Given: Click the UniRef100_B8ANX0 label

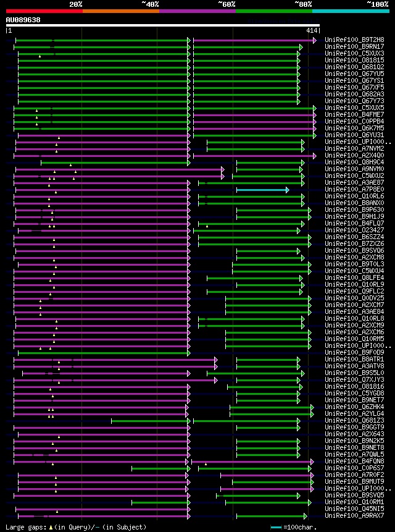Looking at the screenshot, I should pyautogui.click(x=354, y=203).
